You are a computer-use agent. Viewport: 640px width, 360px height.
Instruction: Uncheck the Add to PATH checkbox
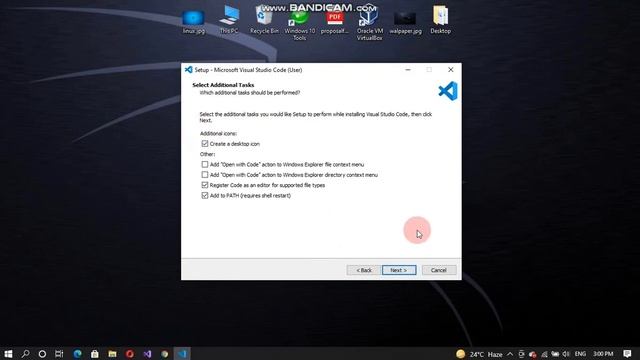205,196
